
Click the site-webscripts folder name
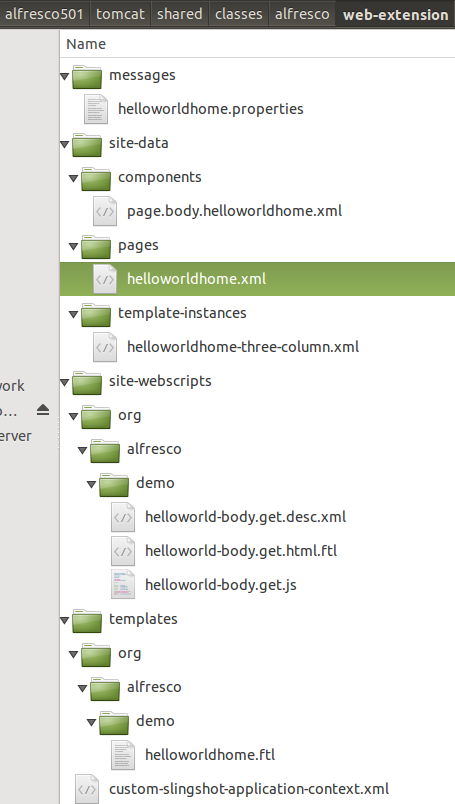tap(160, 381)
